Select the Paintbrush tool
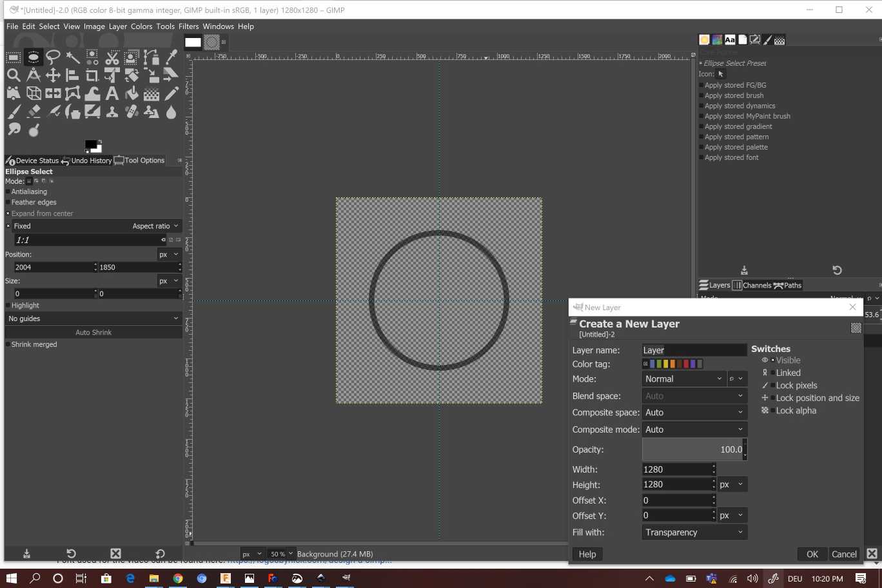Image resolution: width=882 pixels, height=588 pixels. [14, 112]
